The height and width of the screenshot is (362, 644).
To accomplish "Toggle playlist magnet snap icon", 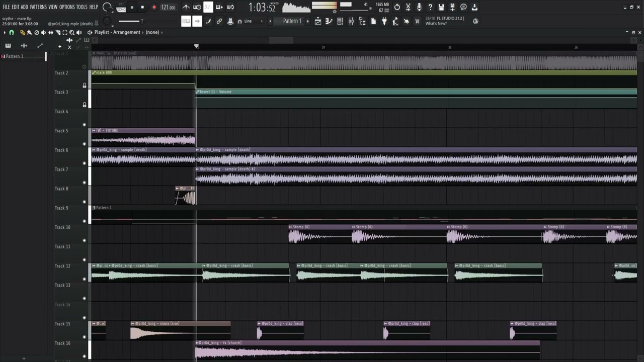I will (12, 32).
